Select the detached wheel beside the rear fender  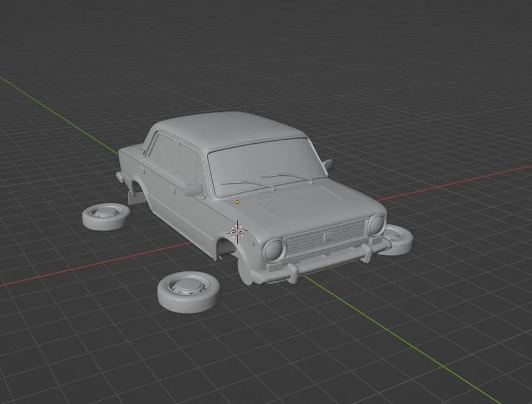[106, 217]
